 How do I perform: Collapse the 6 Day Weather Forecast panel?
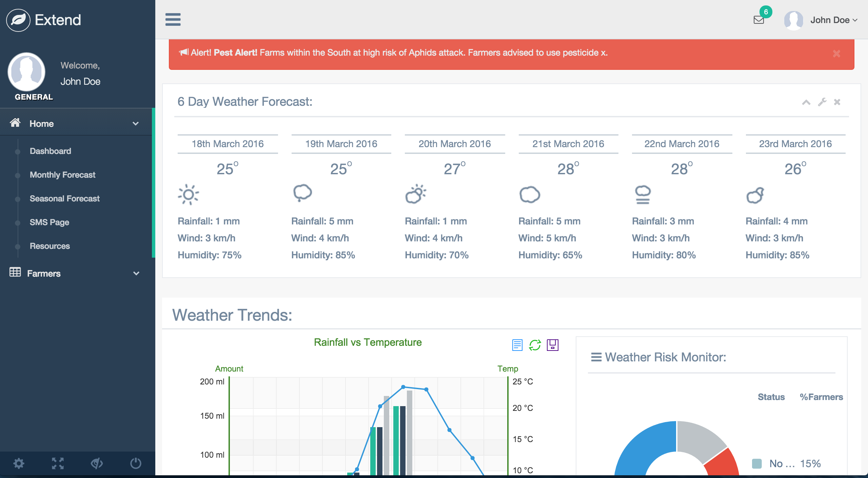point(806,102)
